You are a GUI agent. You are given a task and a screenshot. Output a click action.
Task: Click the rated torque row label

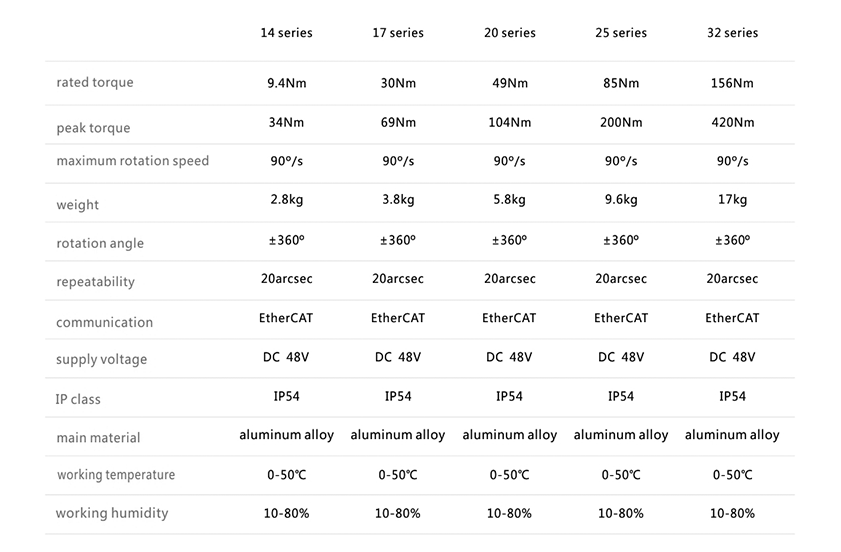95,83
